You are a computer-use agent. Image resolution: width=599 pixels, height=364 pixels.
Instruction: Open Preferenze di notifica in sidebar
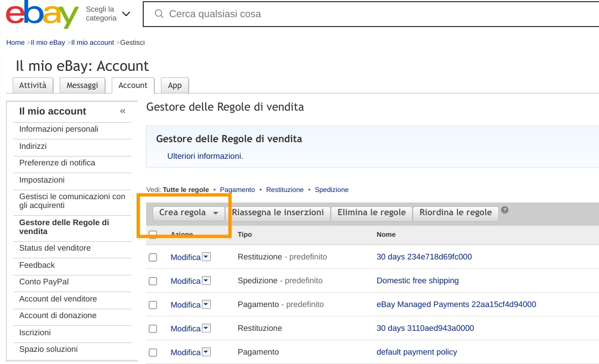pos(58,163)
